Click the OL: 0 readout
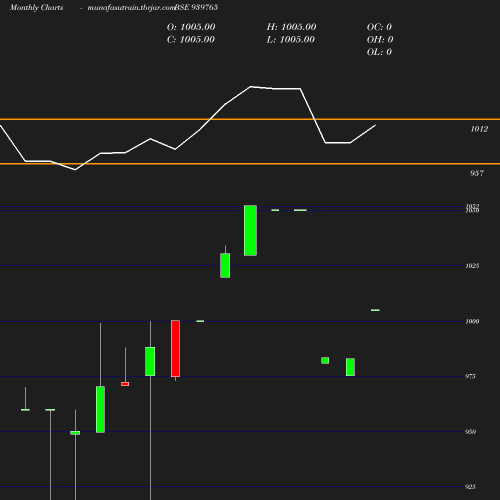Image resolution: width=500 pixels, height=500 pixels. point(379,52)
